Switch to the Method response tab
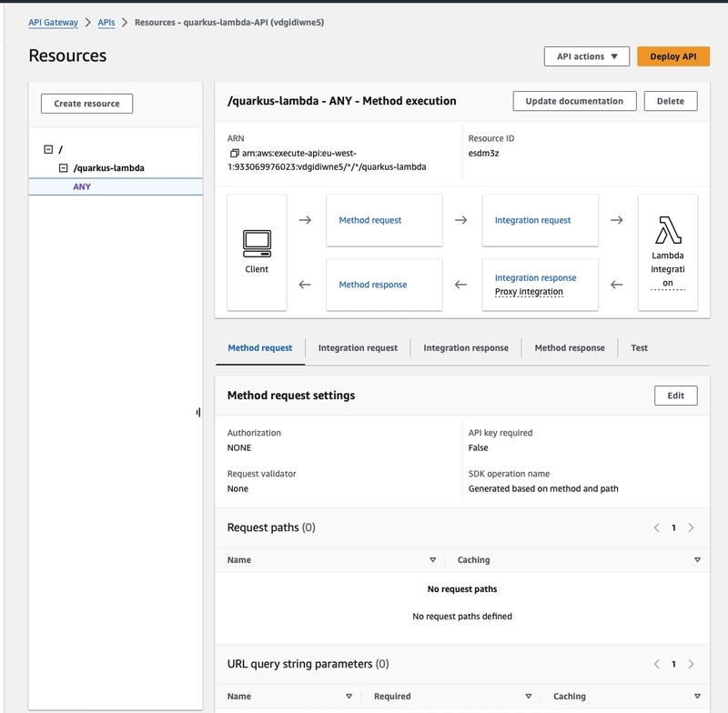This screenshot has width=728, height=713. pos(570,348)
